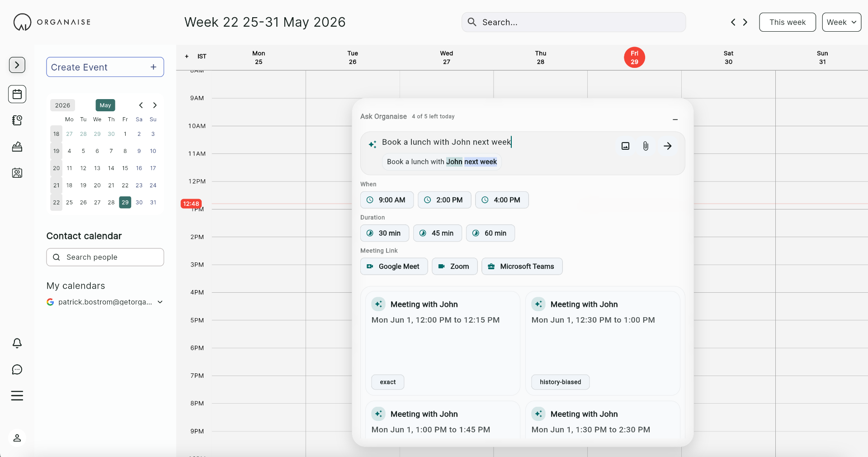Select the 2:00 PM time chip
Viewport: 868px width, 457px height.
444,200
